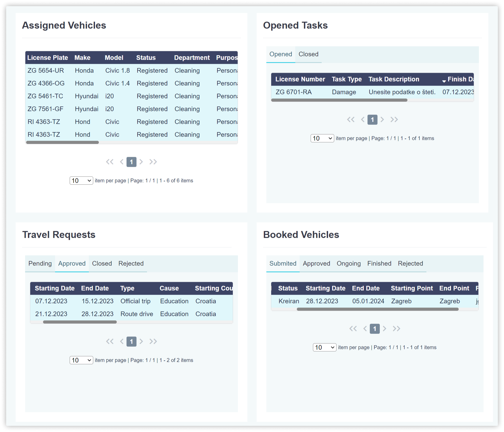The height and width of the screenshot is (432, 504).
Task: Click next page arrow in Opened Tasks pager
Action: pos(382,120)
